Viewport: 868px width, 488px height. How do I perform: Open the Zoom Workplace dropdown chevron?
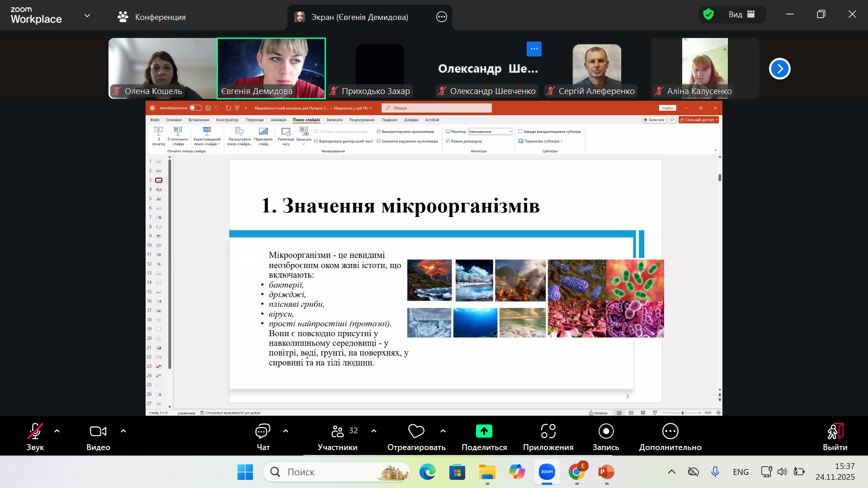tap(87, 16)
